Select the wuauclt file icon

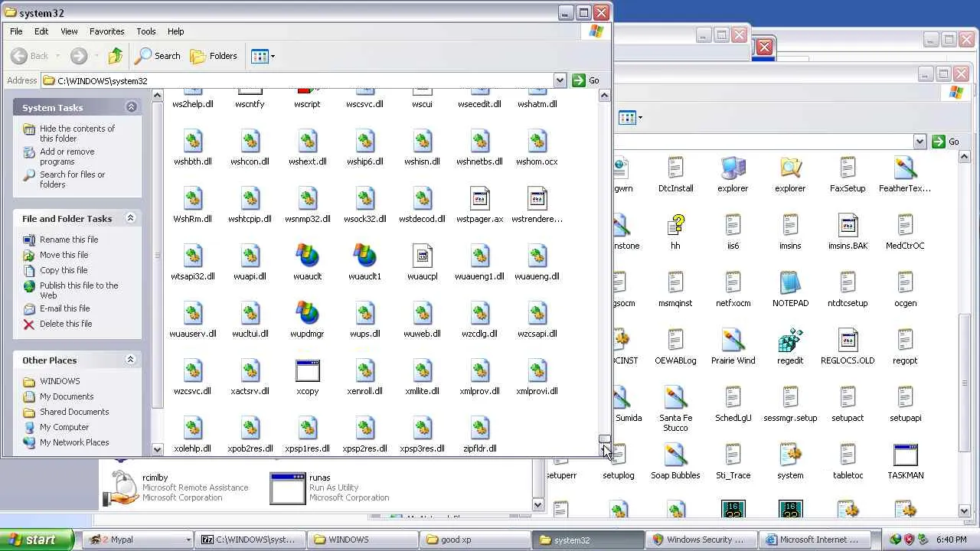(x=307, y=256)
